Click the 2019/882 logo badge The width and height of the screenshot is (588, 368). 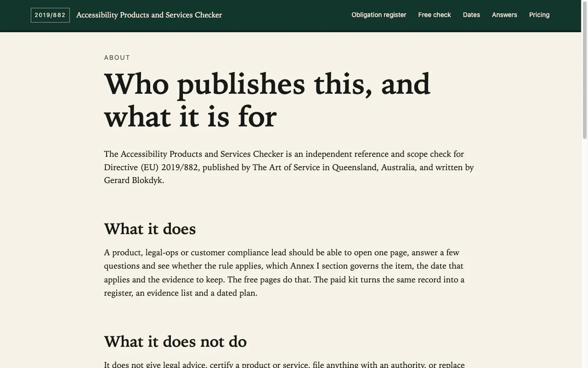pyautogui.click(x=50, y=15)
